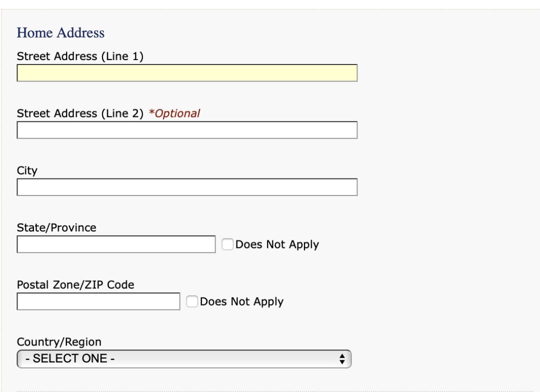The image size is (540, 392).
Task: Click the "Street Address (Line 2)" label text
Action: [80, 113]
